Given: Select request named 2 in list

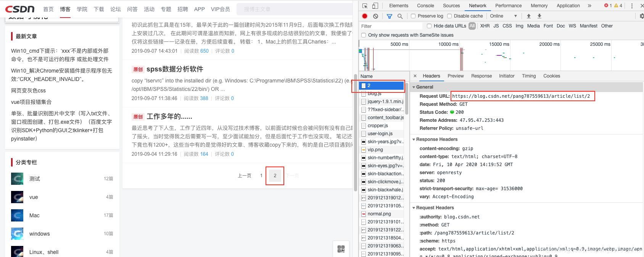Looking at the screenshot, I should point(382,86).
